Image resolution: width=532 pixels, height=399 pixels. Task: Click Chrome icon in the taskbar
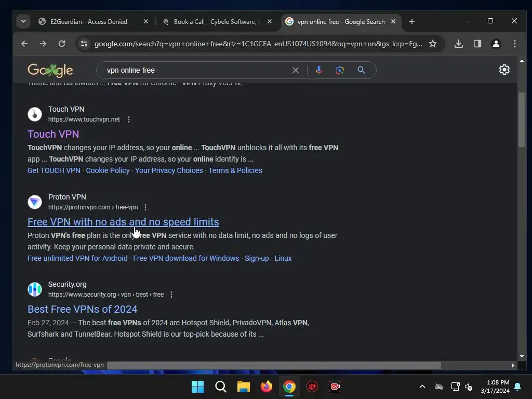click(x=289, y=387)
